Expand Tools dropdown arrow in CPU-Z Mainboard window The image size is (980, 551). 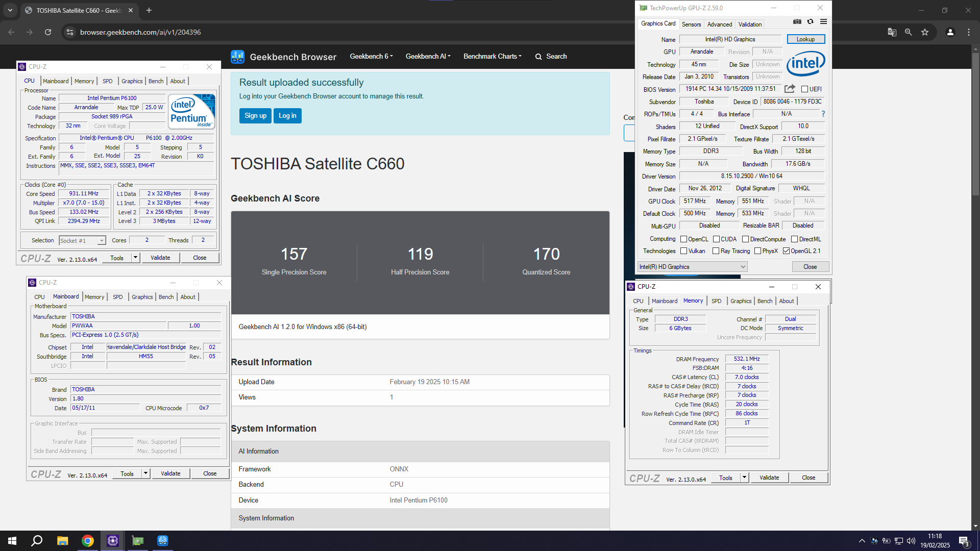pyautogui.click(x=146, y=473)
